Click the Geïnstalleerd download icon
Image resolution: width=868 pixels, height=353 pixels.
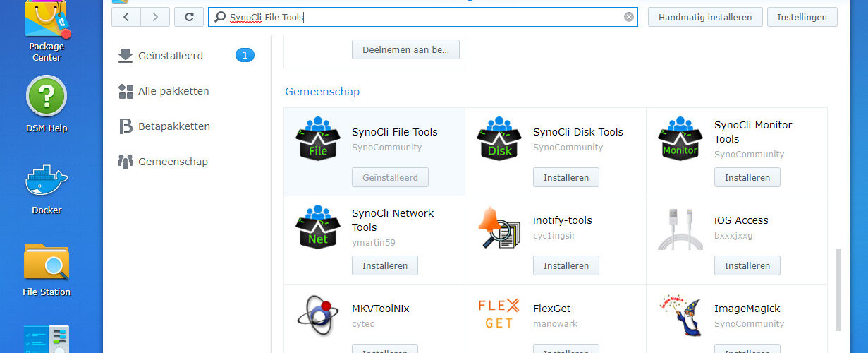pos(126,56)
